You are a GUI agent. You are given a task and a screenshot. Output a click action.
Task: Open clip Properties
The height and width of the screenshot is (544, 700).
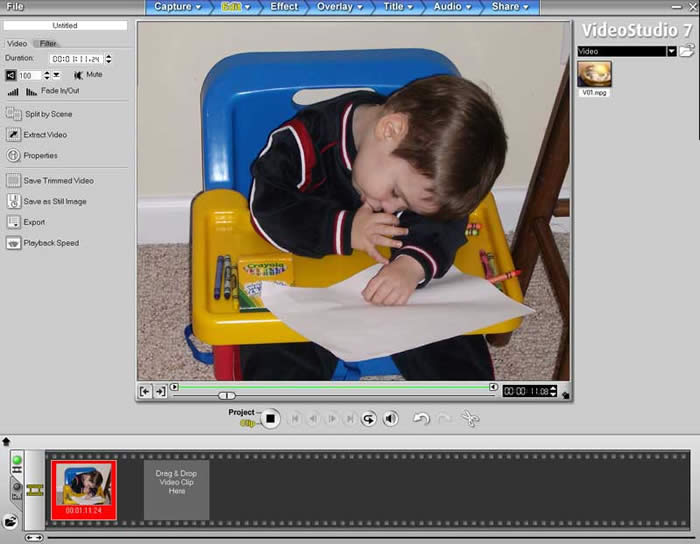click(14, 156)
